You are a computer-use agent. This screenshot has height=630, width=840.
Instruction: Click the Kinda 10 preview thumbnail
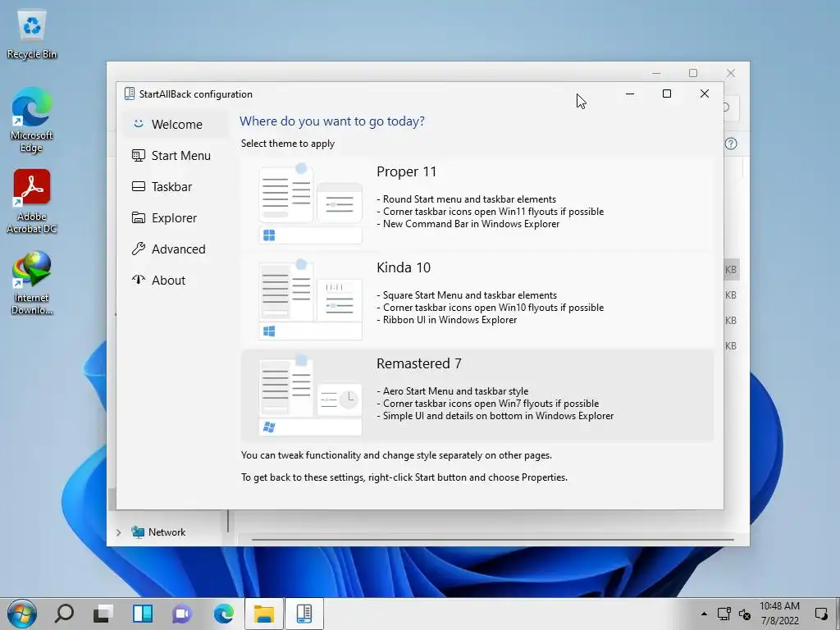coord(310,300)
